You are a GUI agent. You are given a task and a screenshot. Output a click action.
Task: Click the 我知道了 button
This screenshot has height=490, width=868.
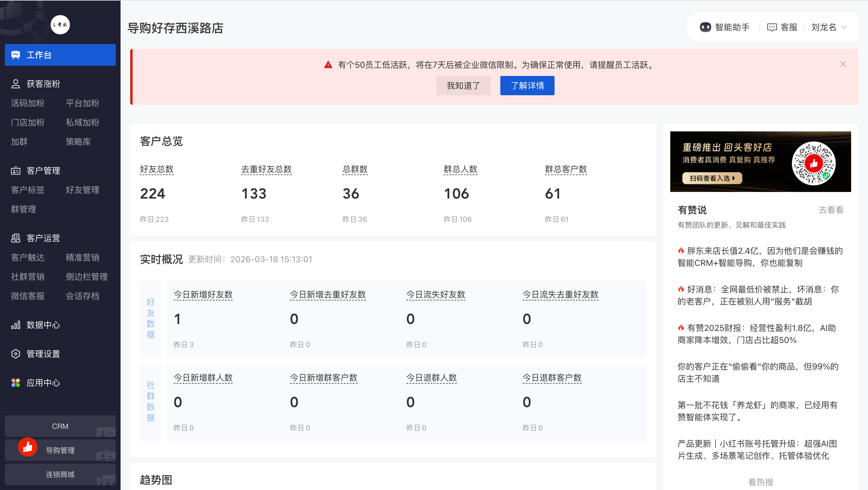463,86
